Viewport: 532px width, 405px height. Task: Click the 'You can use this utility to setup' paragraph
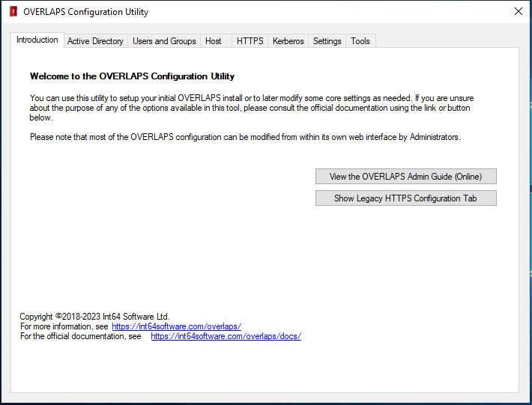tap(252, 108)
